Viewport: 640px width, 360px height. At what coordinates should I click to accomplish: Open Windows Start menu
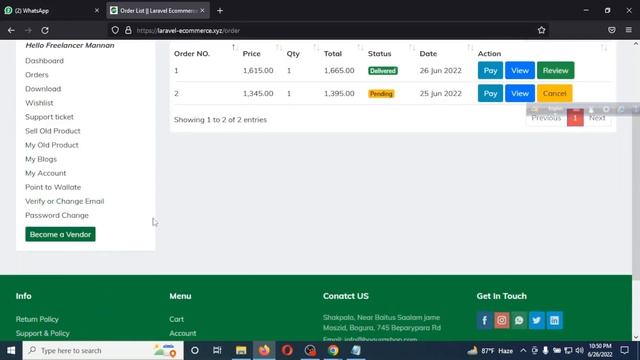[x=11, y=350]
